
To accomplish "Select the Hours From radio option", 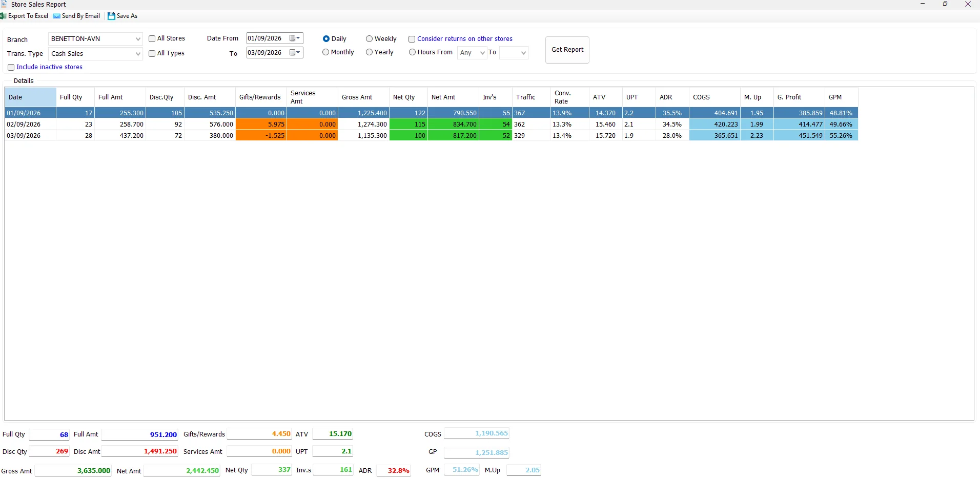I will tap(412, 52).
